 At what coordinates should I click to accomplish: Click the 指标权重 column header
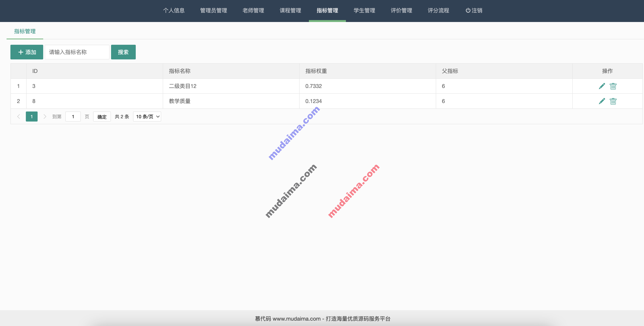368,71
